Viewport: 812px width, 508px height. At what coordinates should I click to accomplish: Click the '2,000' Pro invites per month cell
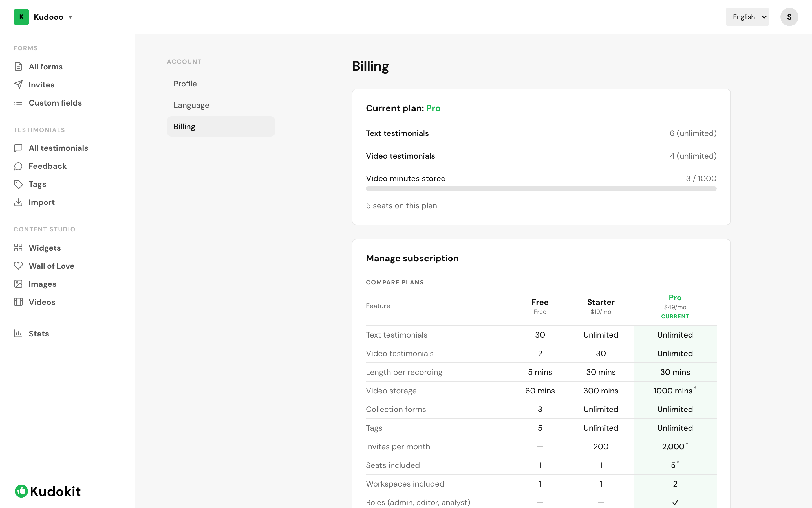pyautogui.click(x=675, y=446)
